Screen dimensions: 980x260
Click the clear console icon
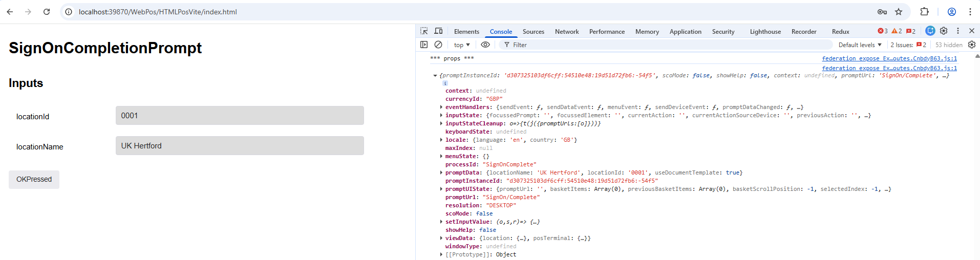[438, 45]
